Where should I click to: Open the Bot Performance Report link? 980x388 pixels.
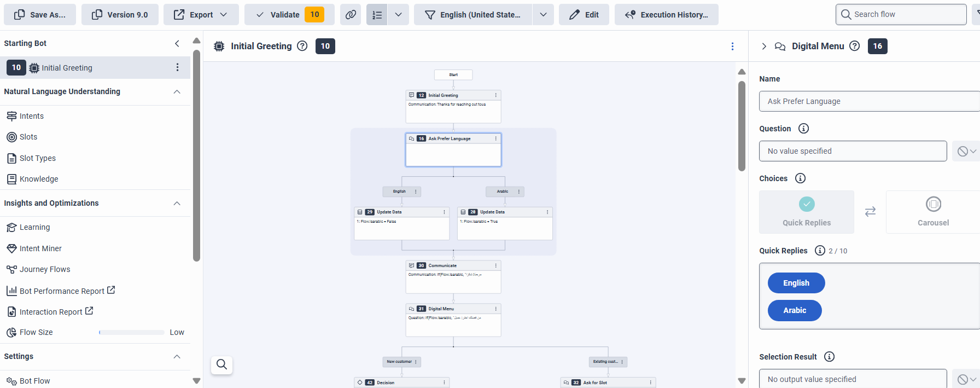[62, 291]
